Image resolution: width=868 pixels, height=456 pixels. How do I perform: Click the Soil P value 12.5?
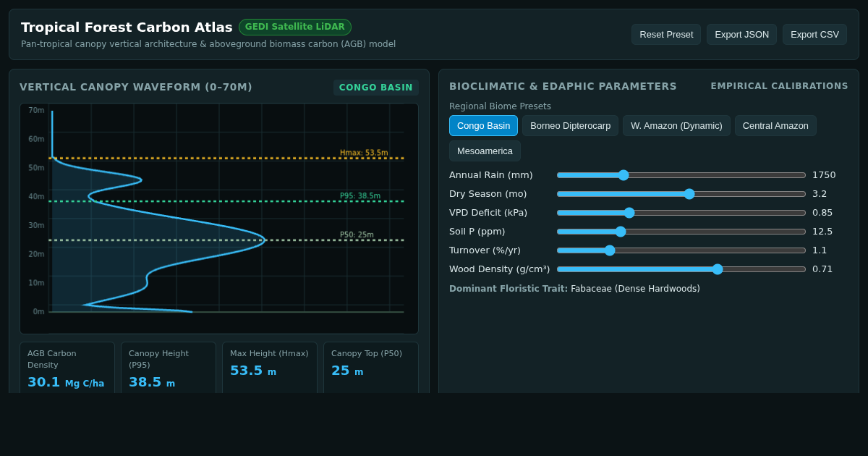pyautogui.click(x=822, y=232)
